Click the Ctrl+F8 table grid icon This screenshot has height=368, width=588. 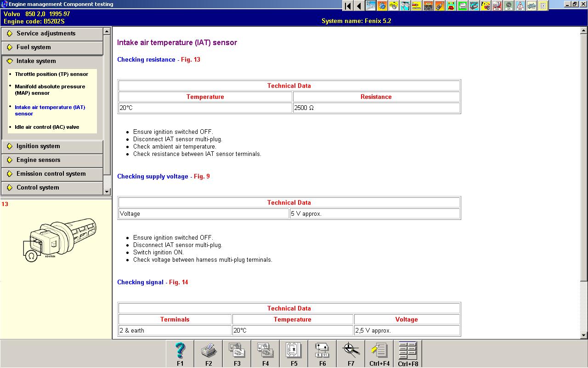[408, 354]
